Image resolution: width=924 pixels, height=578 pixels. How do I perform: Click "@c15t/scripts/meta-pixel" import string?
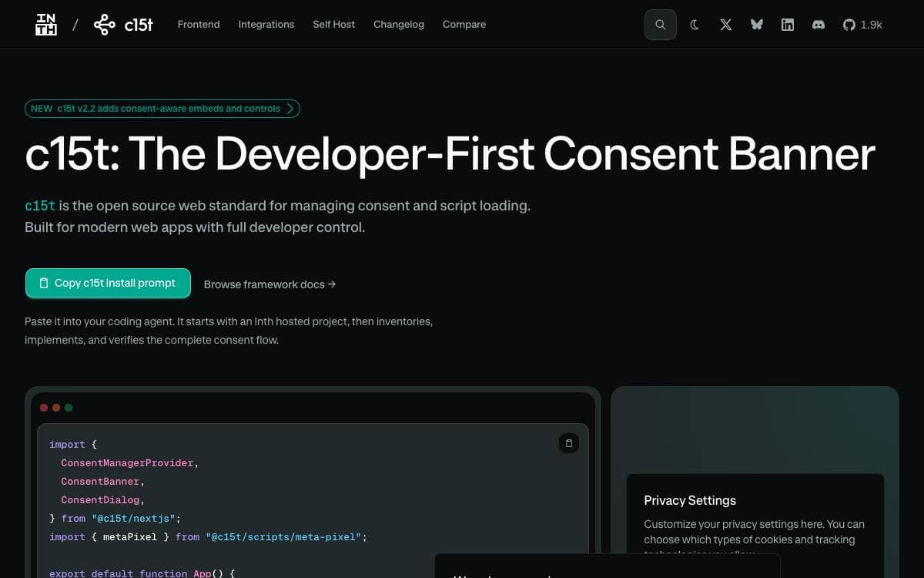point(283,537)
